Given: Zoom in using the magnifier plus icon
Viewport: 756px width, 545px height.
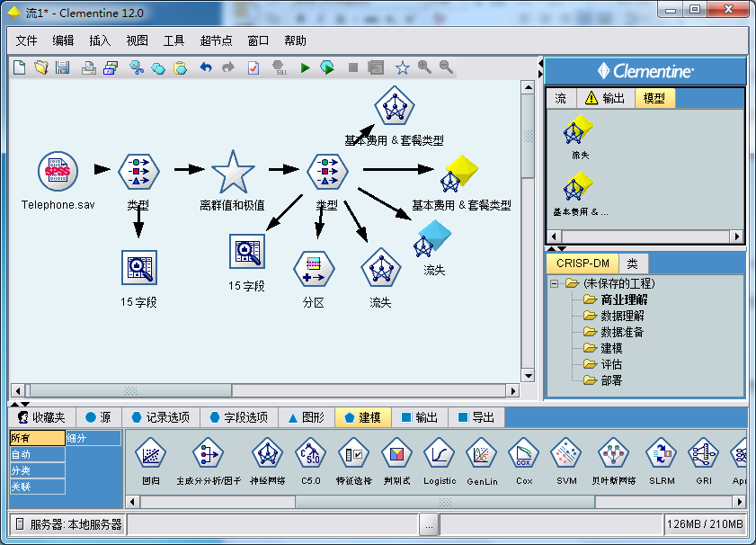Looking at the screenshot, I should [x=424, y=67].
